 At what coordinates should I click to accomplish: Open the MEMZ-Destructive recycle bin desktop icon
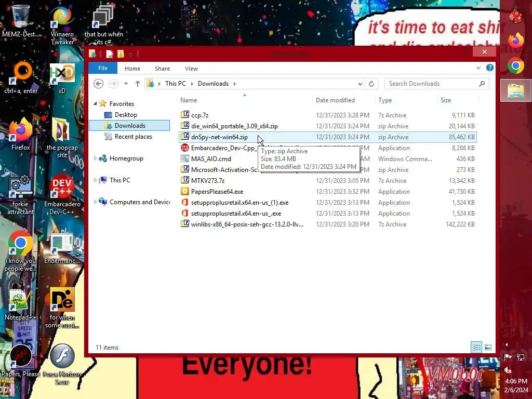[x=20, y=21]
